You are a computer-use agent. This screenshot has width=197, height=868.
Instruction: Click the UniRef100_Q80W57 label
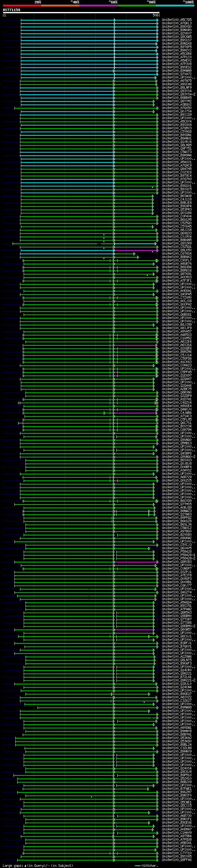pos(177,629)
